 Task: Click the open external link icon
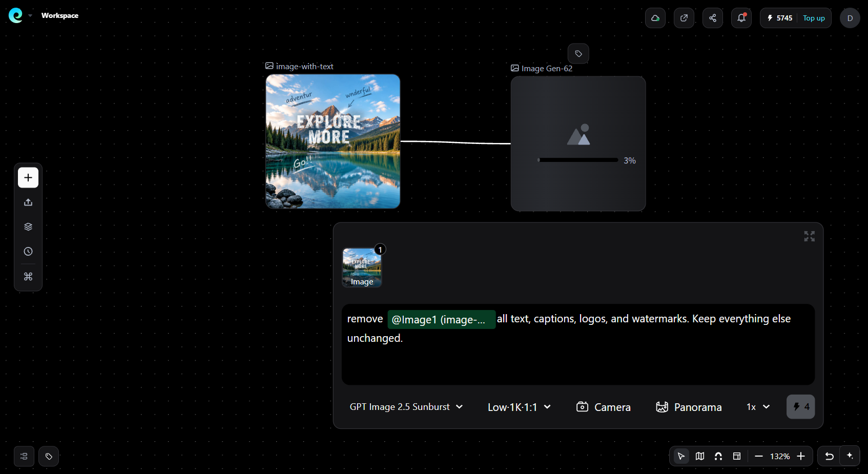click(684, 18)
